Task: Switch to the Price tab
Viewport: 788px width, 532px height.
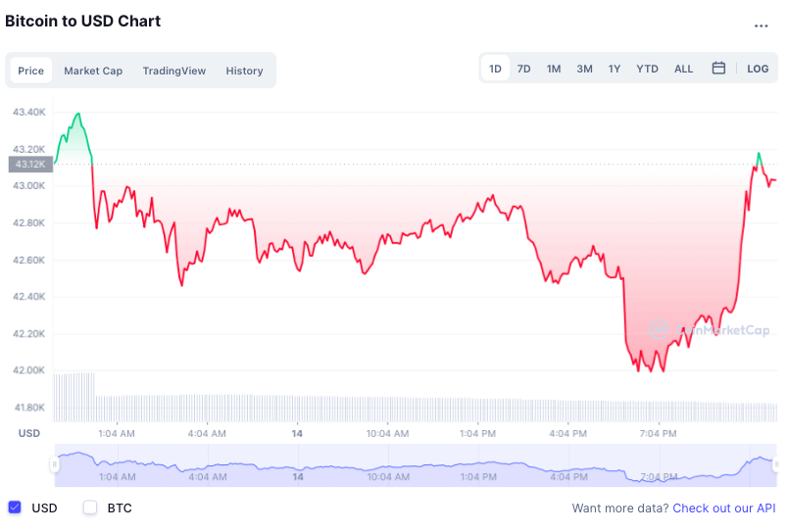Action: coord(31,71)
